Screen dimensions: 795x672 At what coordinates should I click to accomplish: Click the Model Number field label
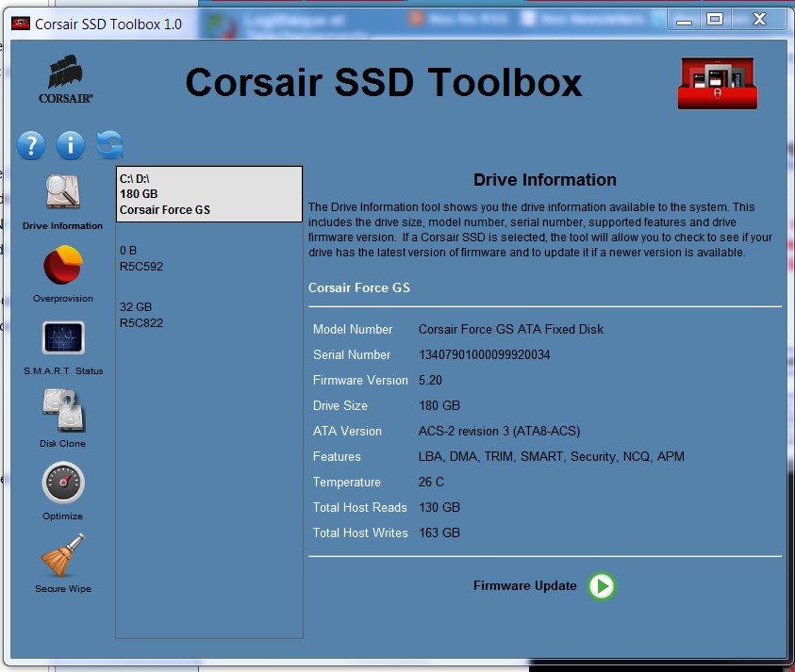pos(353,330)
